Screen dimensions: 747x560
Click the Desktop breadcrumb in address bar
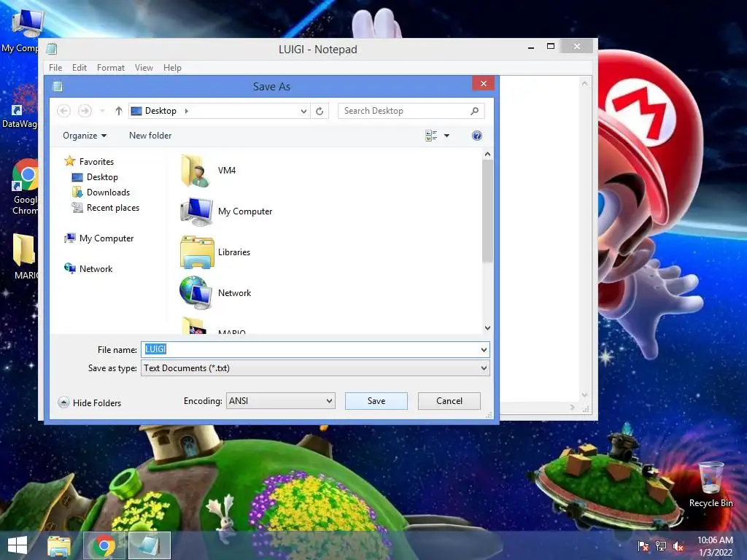click(x=160, y=111)
